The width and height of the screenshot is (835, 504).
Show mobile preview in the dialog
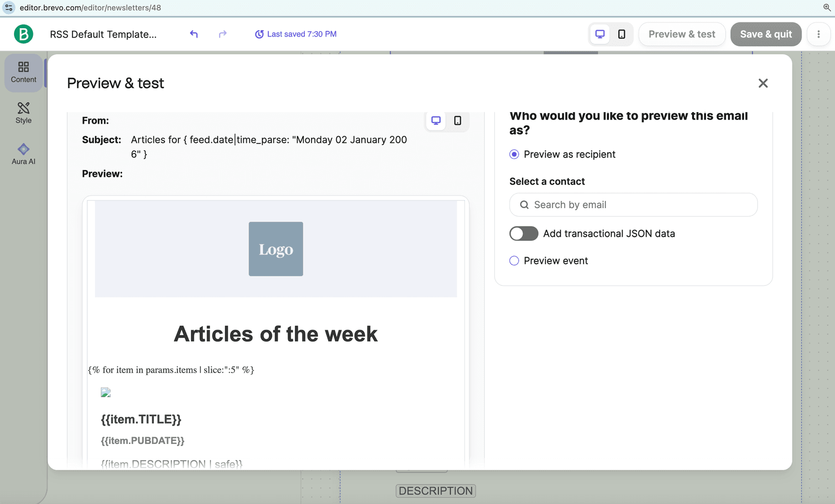tap(458, 121)
